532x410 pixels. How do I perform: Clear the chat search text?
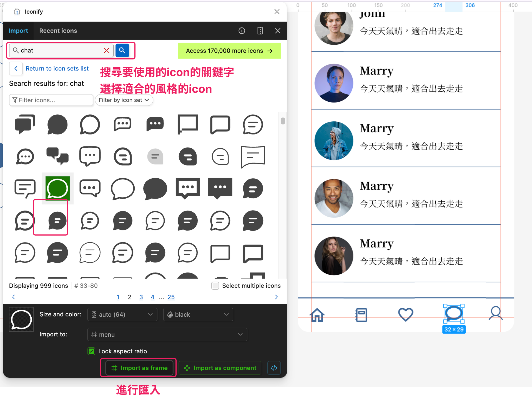point(107,50)
